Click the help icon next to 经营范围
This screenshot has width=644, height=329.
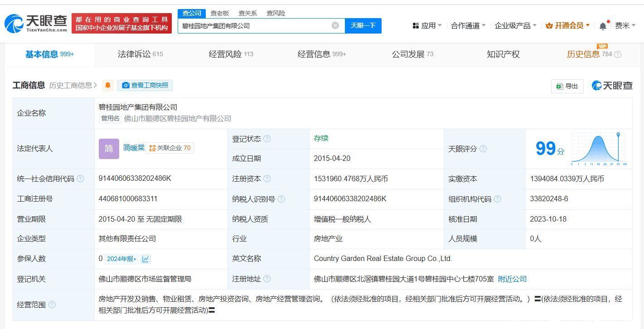pos(52,305)
